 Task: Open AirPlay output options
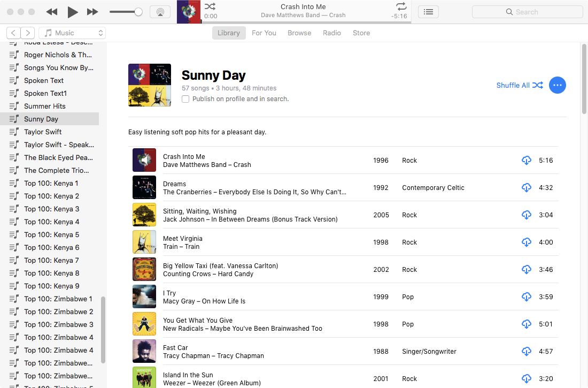160,12
